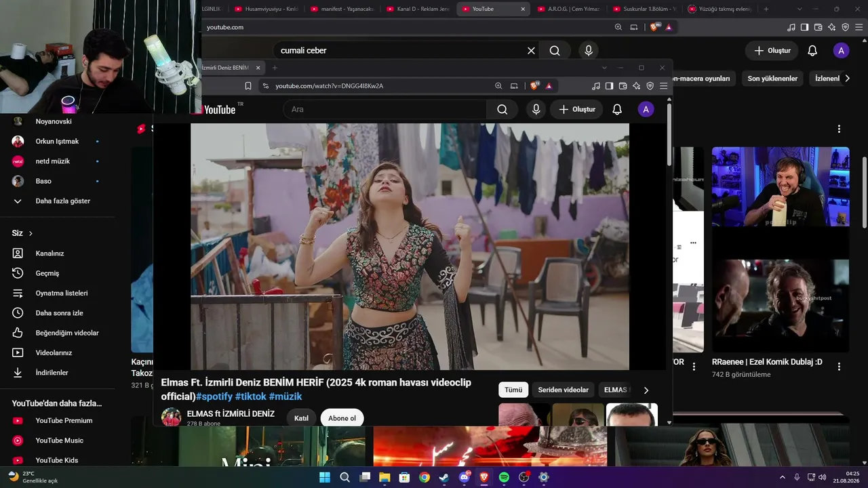Select the 'Seriden videolar' chip
The image size is (868, 488).
coord(563,390)
